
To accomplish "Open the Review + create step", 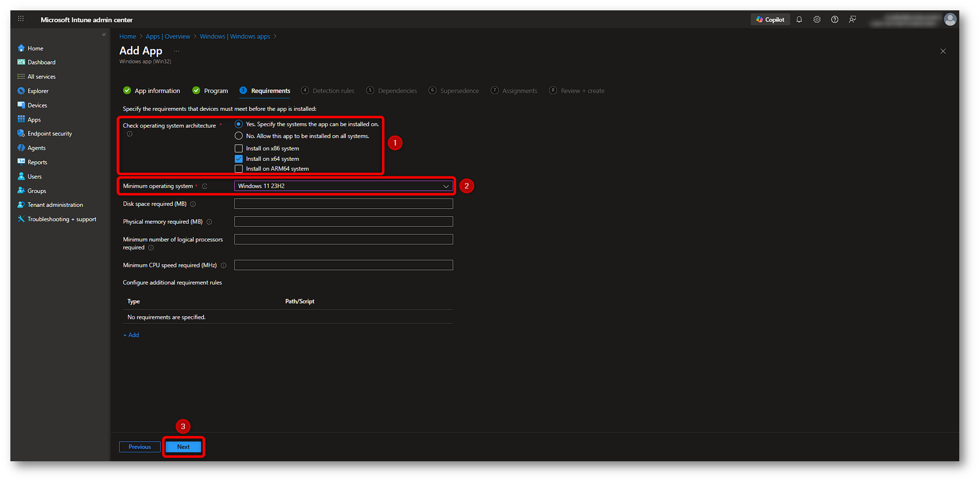I will pyautogui.click(x=577, y=90).
